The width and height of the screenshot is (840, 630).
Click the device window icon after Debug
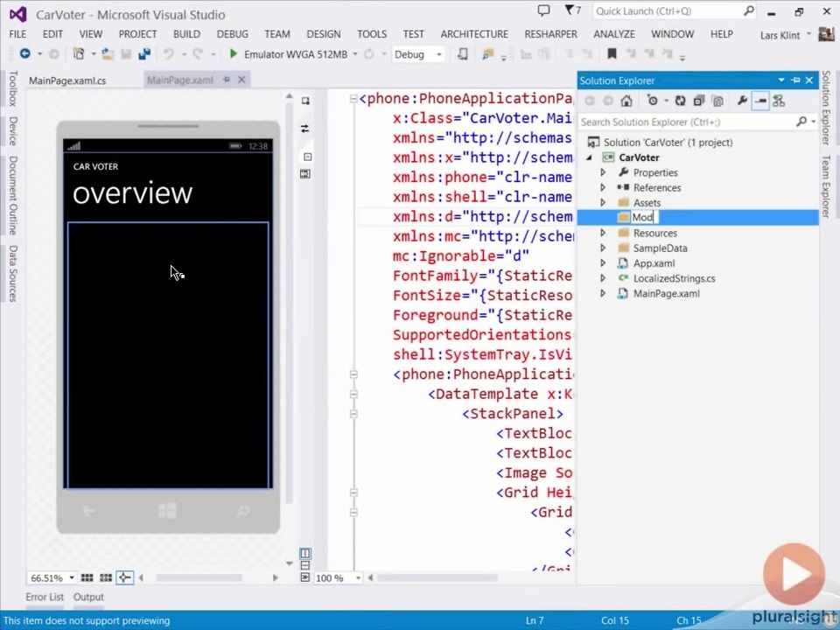pos(463,53)
